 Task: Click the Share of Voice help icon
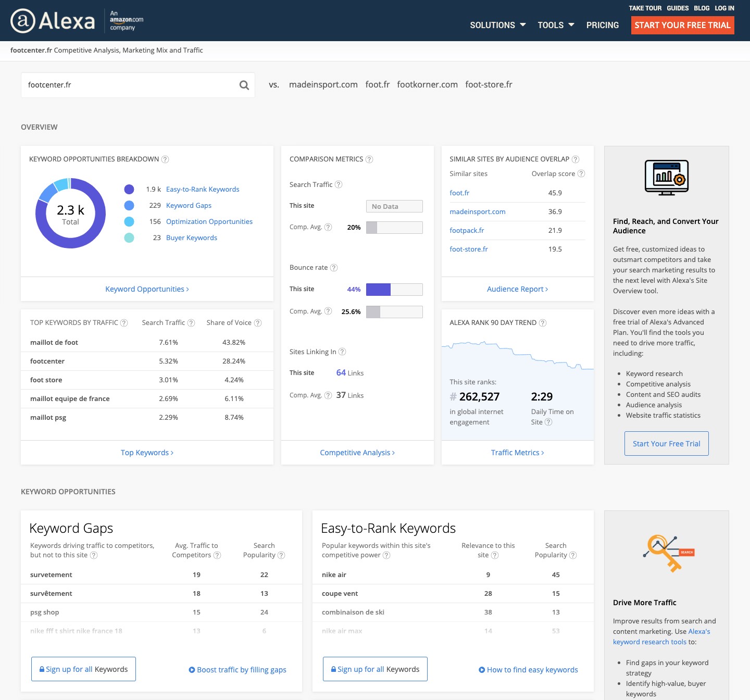(x=258, y=323)
